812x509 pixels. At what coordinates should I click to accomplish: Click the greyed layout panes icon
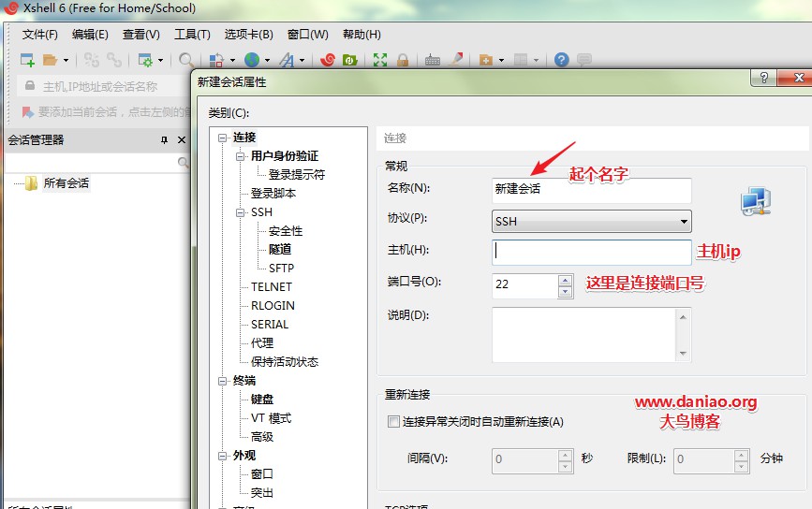coord(521,60)
